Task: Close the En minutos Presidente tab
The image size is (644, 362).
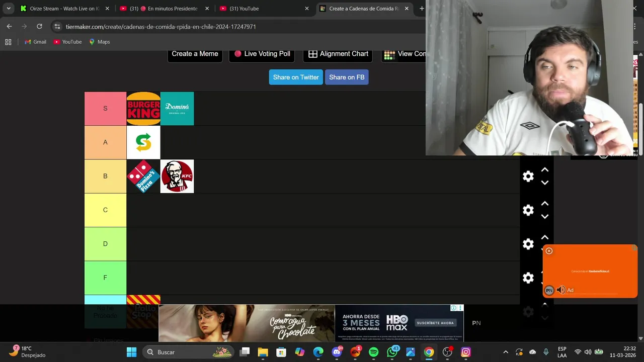Action: click(x=207, y=9)
